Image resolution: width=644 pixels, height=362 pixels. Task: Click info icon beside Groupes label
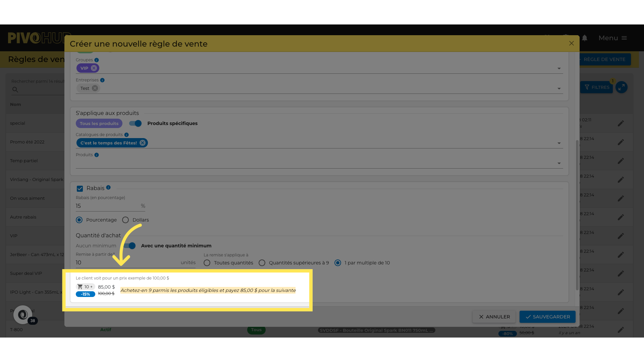coord(97,60)
